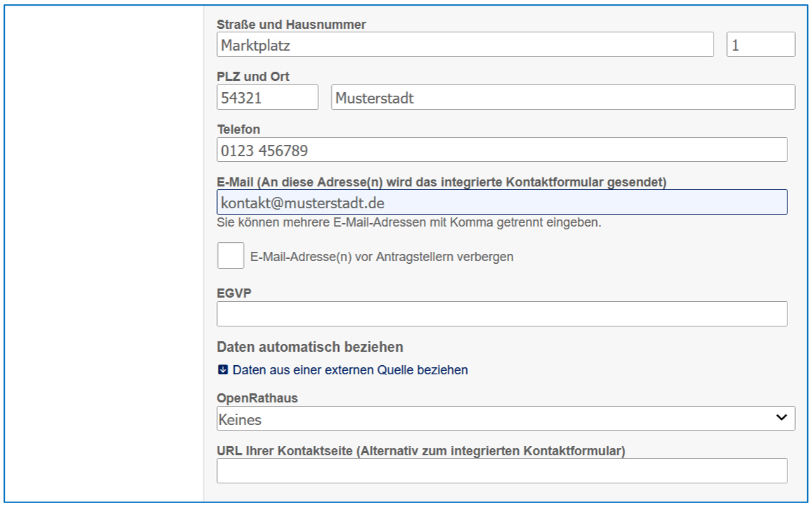Click the hint text about comma-separated e-mail addresses
The height and width of the screenshot is (508, 812).
[x=409, y=222]
